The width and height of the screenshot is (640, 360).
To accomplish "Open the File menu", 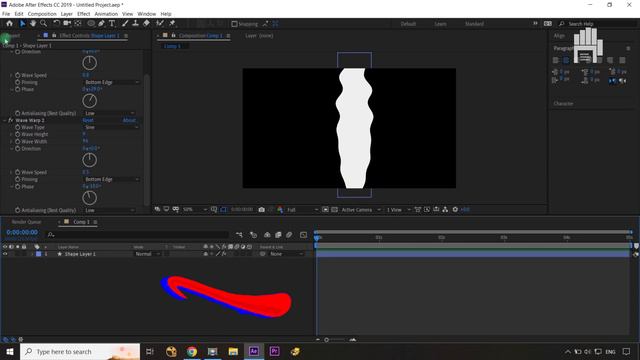I will [6, 14].
